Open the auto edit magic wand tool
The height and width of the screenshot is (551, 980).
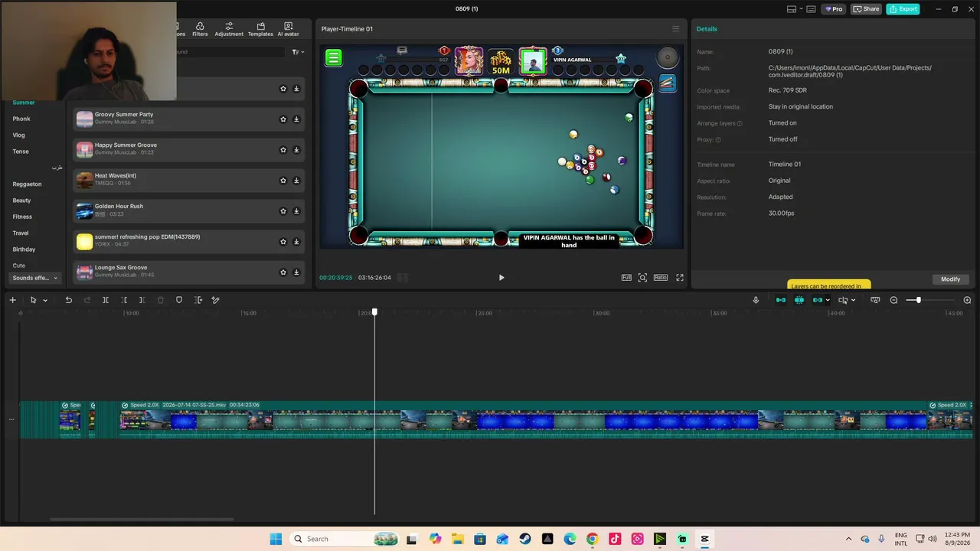click(215, 300)
